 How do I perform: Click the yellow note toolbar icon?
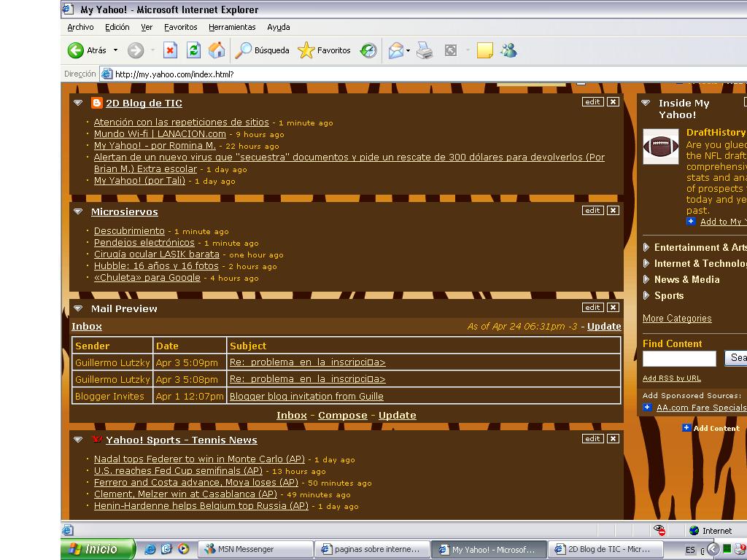484,50
